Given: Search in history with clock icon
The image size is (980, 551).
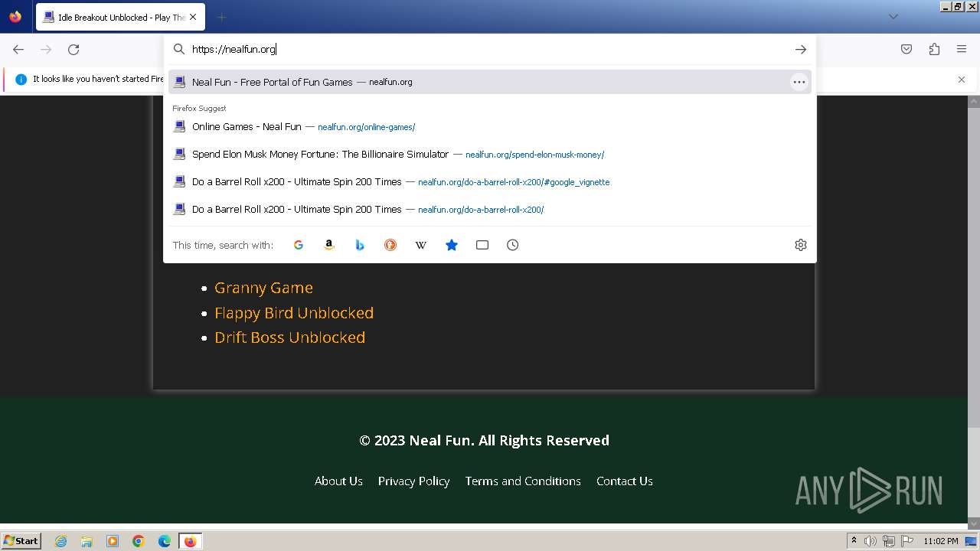Looking at the screenshot, I should pos(513,245).
